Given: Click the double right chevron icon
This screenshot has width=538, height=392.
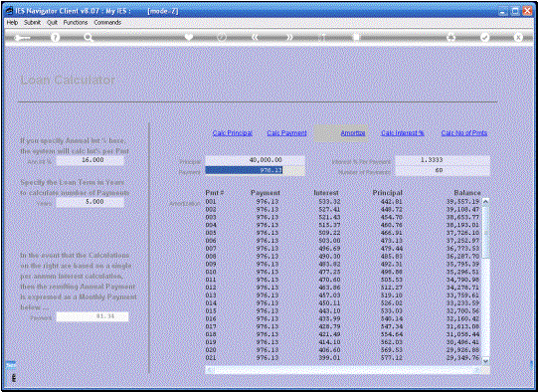Looking at the screenshot, I should [289, 37].
